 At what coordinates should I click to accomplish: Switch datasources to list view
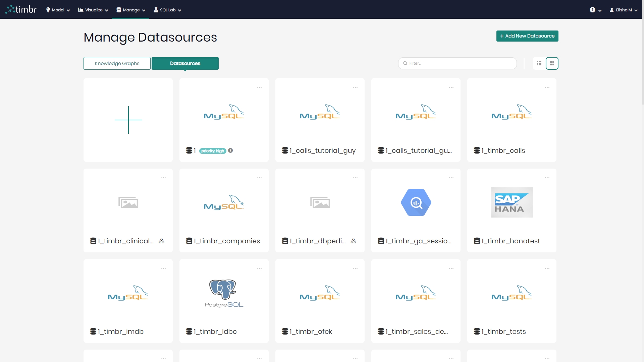click(539, 63)
